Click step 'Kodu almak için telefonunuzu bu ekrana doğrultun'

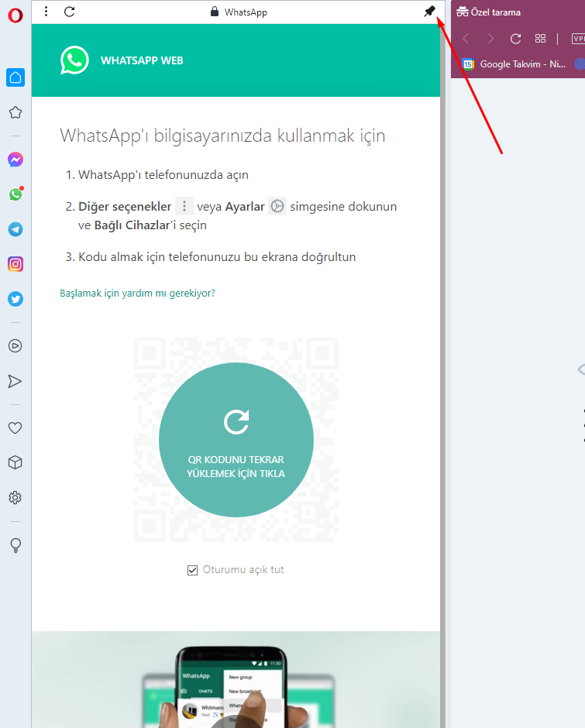click(217, 257)
